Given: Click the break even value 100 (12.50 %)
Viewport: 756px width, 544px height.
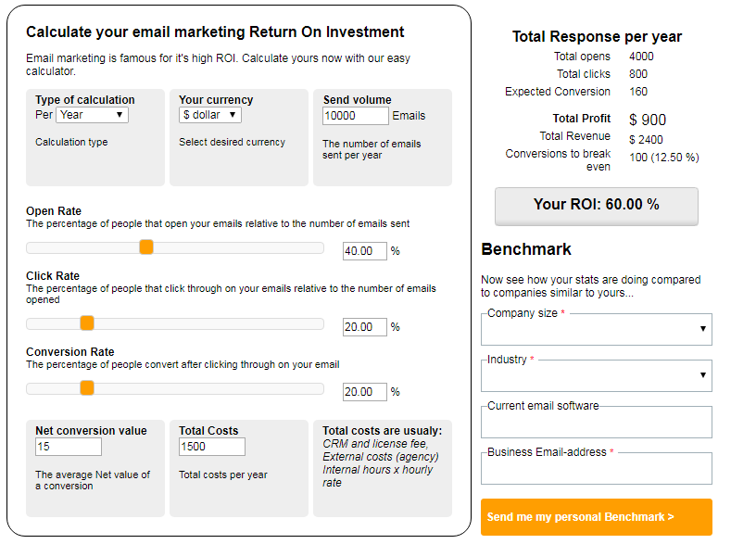Looking at the screenshot, I should click(x=664, y=158).
